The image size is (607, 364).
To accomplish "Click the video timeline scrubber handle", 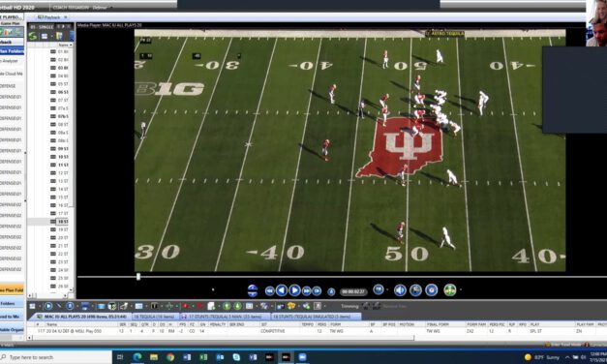I will 138,277.
